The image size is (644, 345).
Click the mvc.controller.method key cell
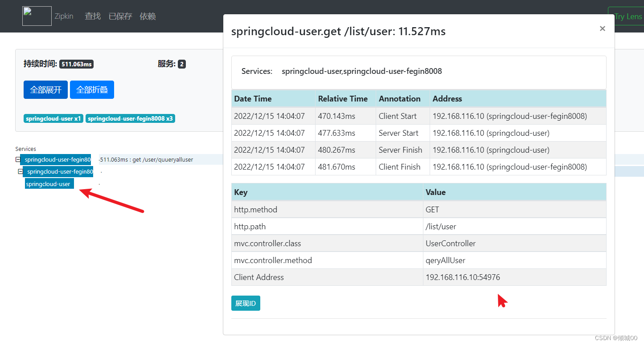(327, 260)
